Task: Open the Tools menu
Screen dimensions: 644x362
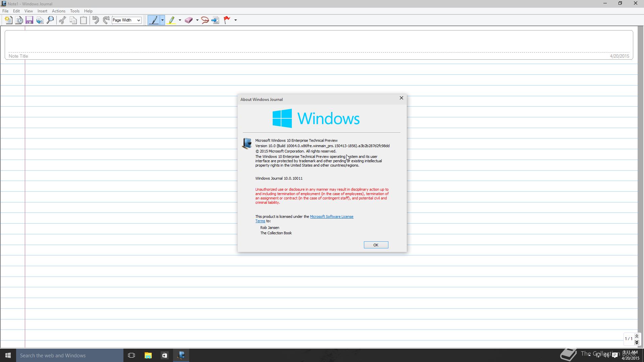Action: pyautogui.click(x=75, y=11)
